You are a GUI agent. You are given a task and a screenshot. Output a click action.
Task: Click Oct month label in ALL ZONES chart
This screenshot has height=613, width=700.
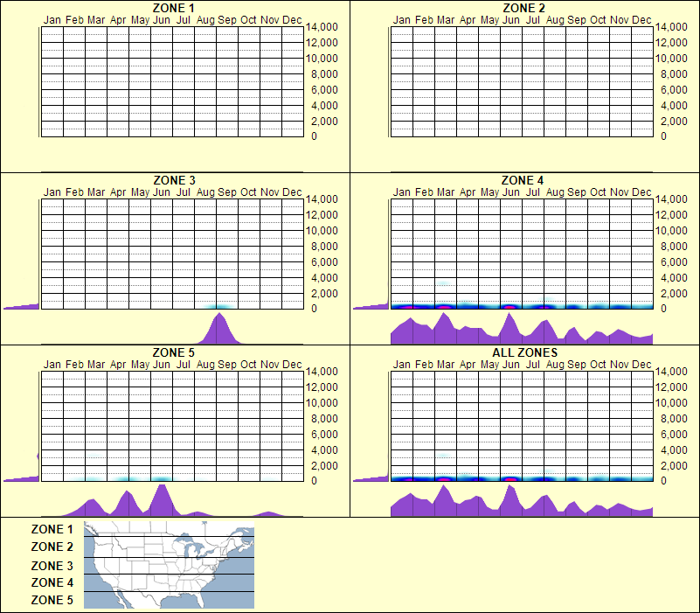pos(598,365)
